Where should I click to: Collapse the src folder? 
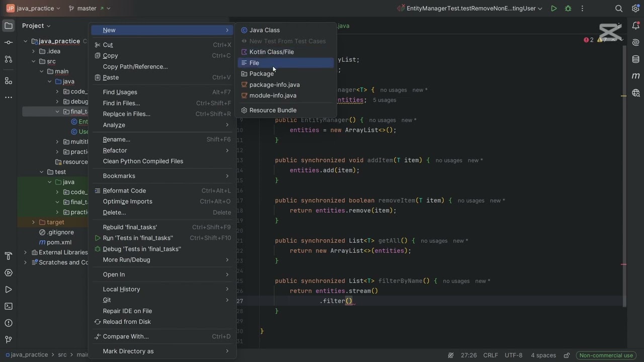coord(34,61)
